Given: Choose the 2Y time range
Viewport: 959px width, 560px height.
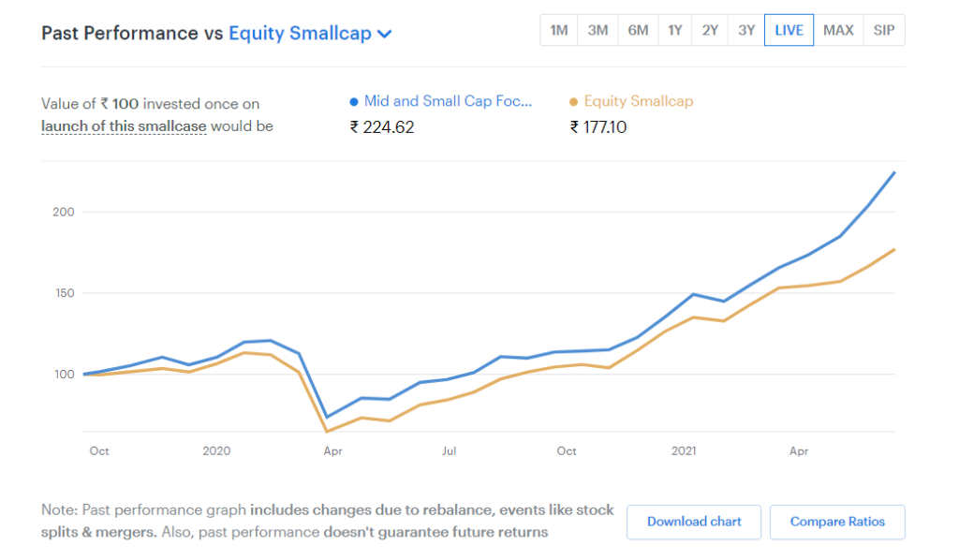Looking at the screenshot, I should point(710,30).
